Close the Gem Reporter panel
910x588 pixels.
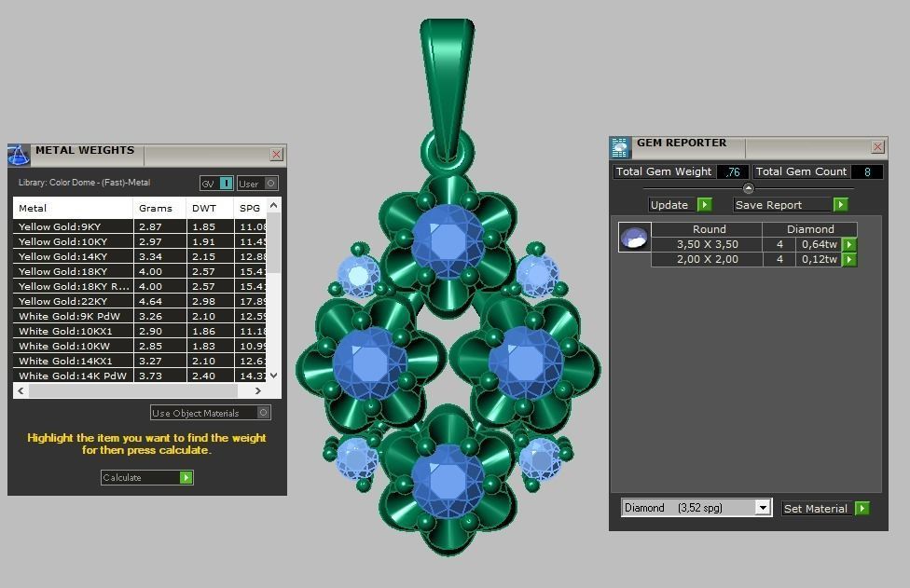pyautogui.click(x=877, y=146)
